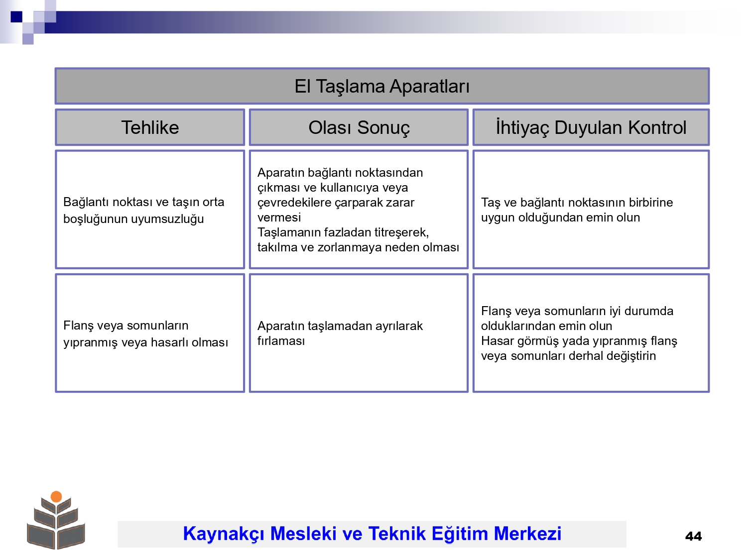The height and width of the screenshot is (560, 747).
Task: Select the 'Aparatın taşlamadan ayrılarak fırlaması' cell
Action: pos(359,333)
